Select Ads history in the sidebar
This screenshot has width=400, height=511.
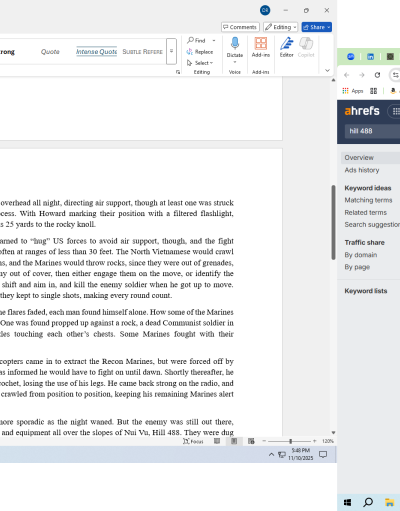(362, 170)
